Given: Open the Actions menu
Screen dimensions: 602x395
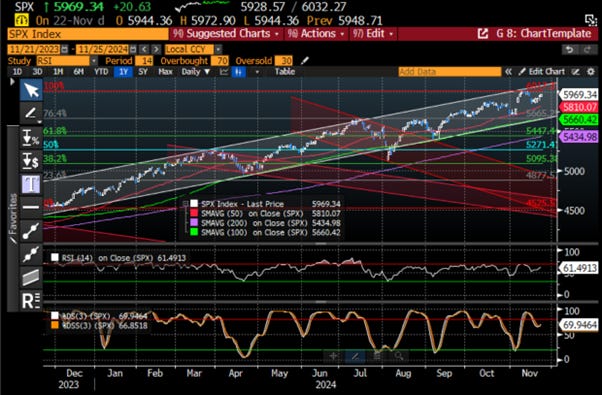Looking at the screenshot, I should point(316,34).
